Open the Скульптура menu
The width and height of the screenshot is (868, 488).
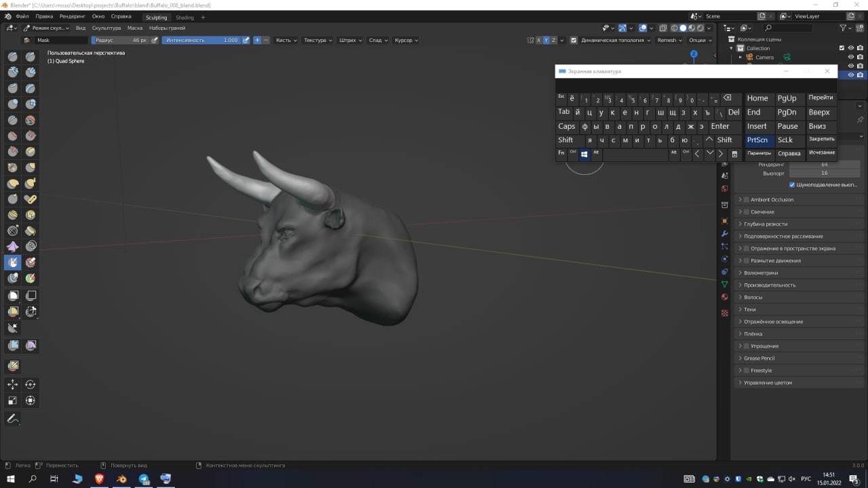(106, 28)
